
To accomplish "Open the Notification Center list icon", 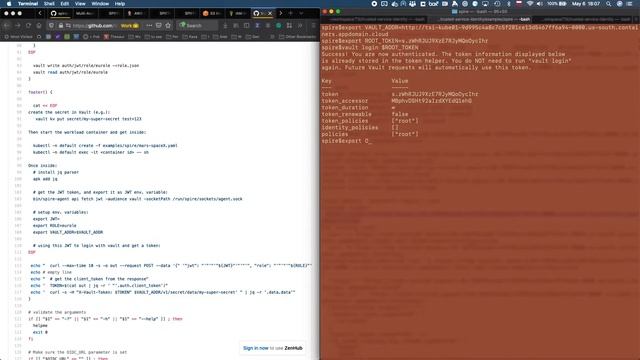I will click(630, 4).
